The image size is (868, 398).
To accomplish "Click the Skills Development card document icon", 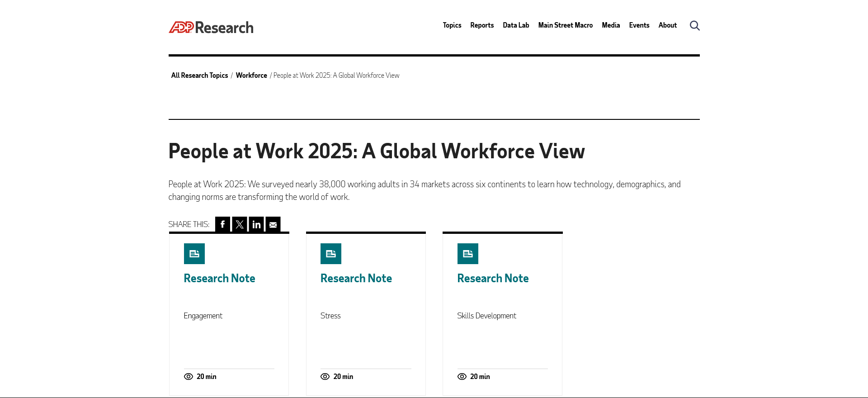I will click(x=468, y=254).
